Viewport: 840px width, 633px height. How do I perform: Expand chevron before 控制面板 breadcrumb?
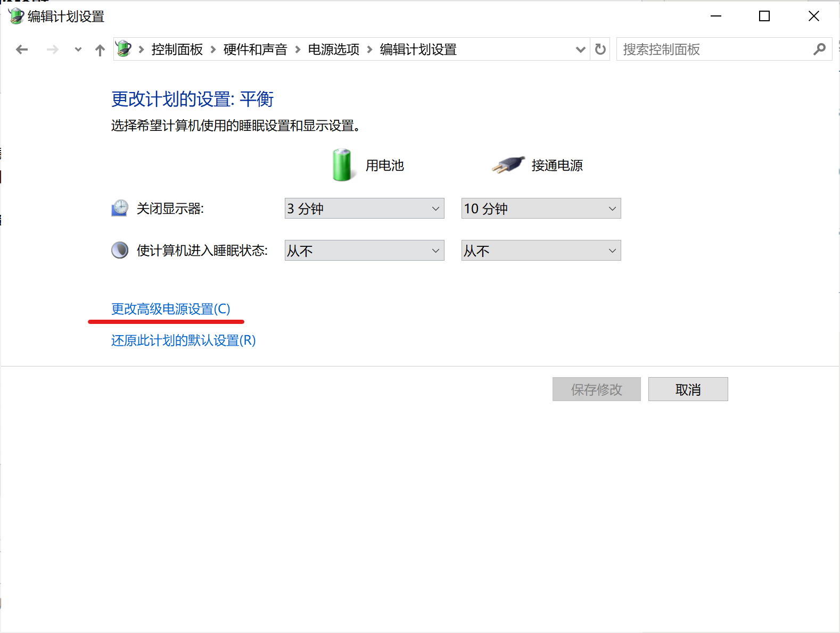tap(141, 49)
